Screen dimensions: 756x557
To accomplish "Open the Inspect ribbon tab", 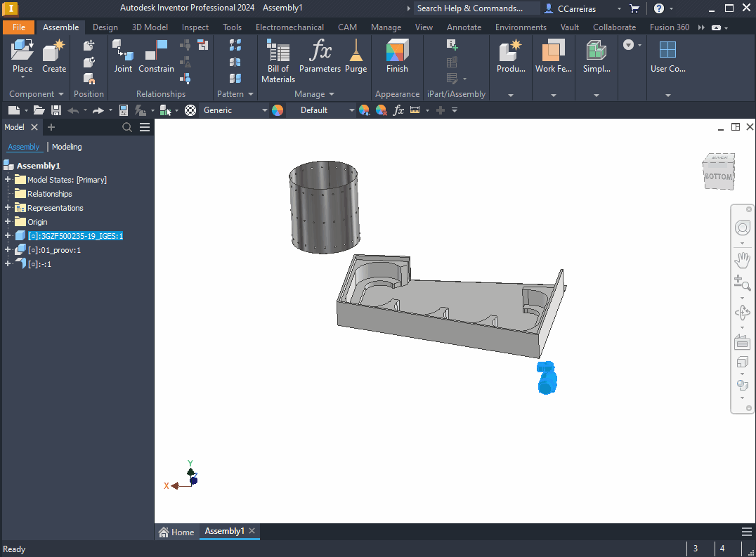I will point(195,27).
